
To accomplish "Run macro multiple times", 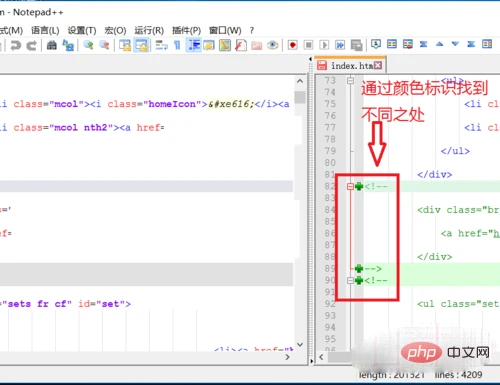I will [x=340, y=45].
